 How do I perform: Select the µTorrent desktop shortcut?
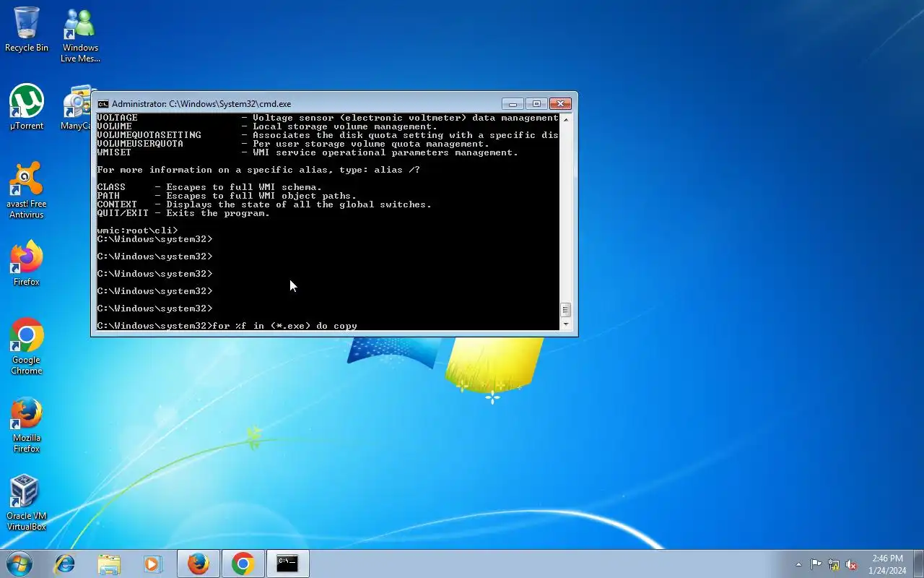(27, 107)
